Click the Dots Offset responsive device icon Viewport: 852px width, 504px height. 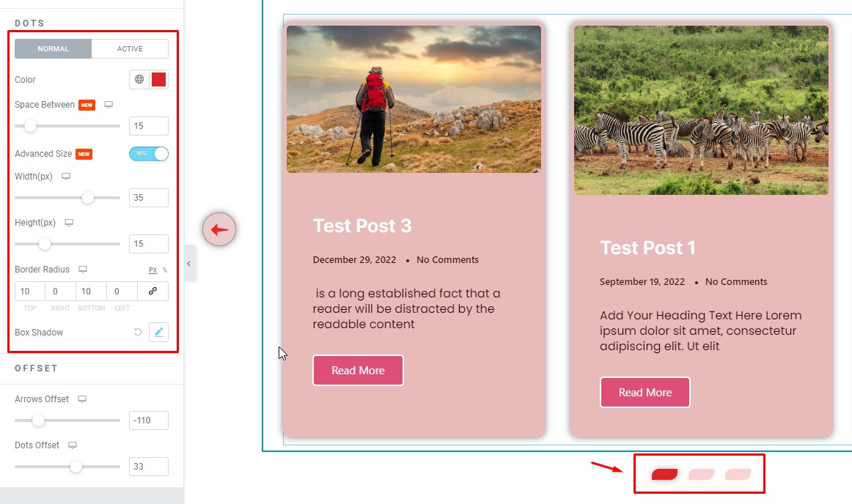coord(73,445)
